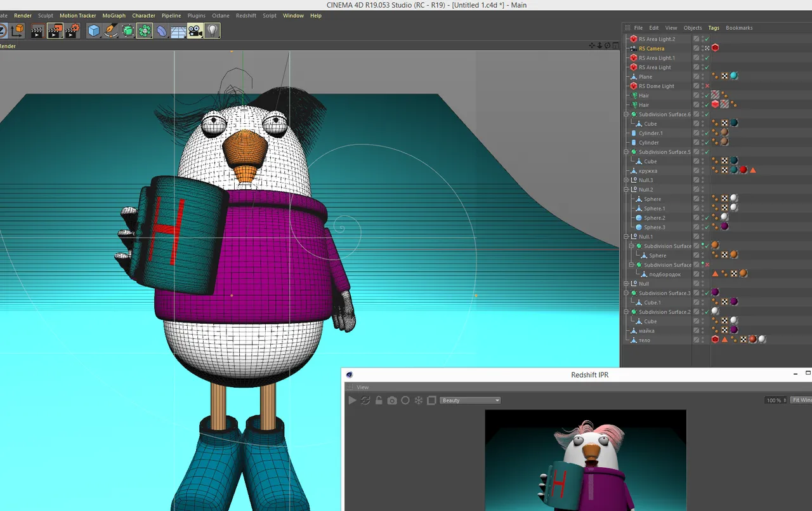Collapse the Subdivision Surface.3 tree node
Viewport: 812px width, 511px height.
626,293
